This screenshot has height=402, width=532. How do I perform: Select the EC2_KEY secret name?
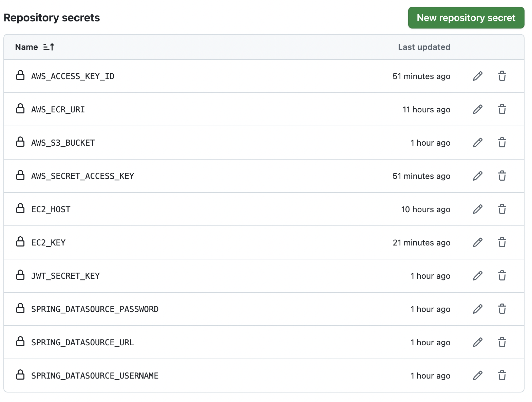pyautogui.click(x=49, y=243)
